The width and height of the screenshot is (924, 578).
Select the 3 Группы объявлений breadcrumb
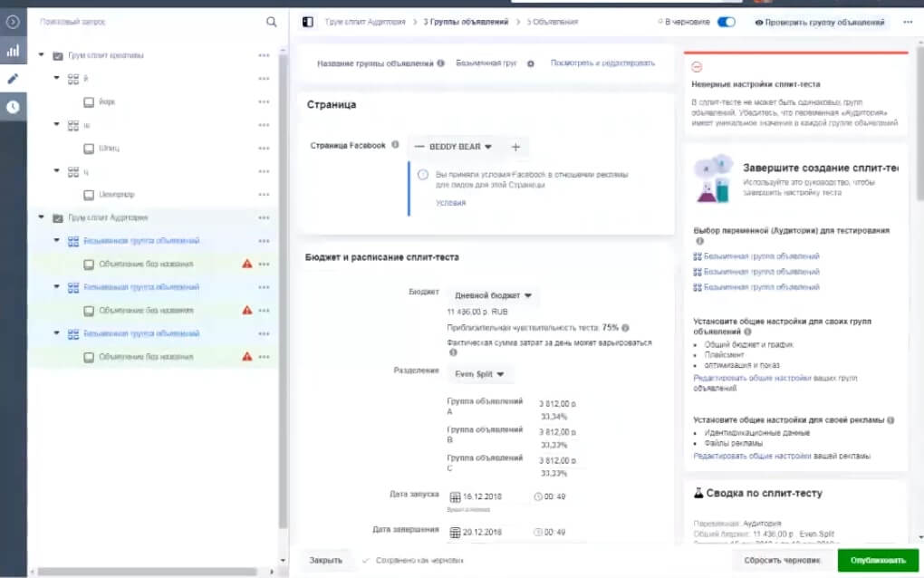[466, 22]
